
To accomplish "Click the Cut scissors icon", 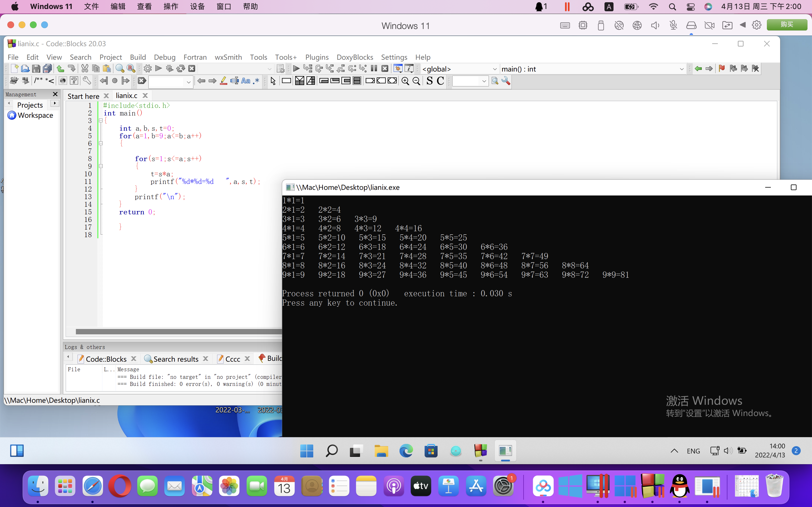I will [x=85, y=69].
